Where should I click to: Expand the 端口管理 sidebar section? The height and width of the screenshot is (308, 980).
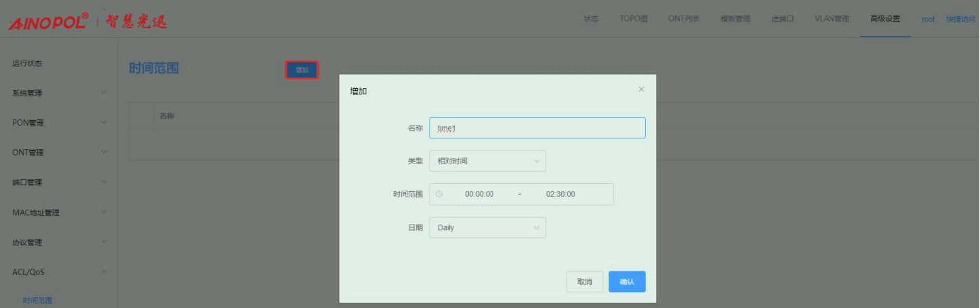pos(58,182)
